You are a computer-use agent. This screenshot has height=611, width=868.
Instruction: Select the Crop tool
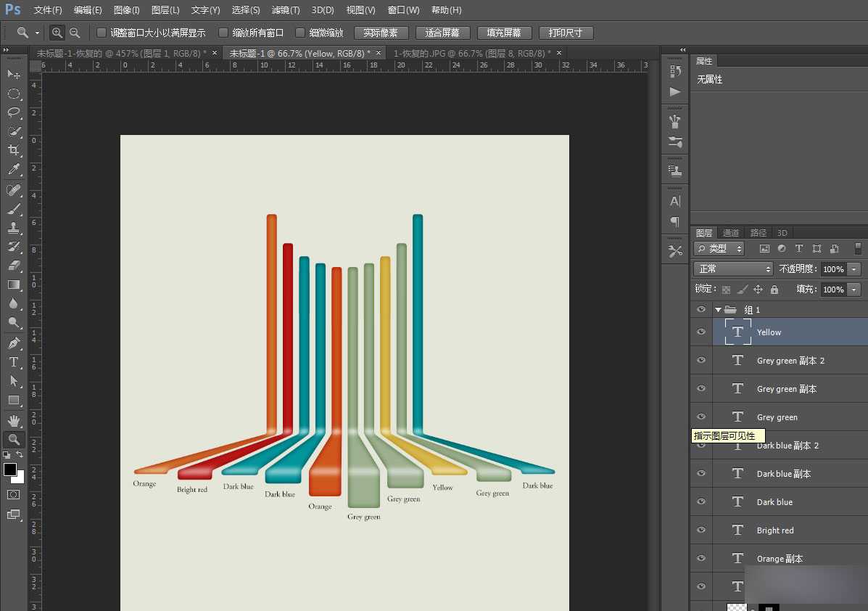coord(14,150)
